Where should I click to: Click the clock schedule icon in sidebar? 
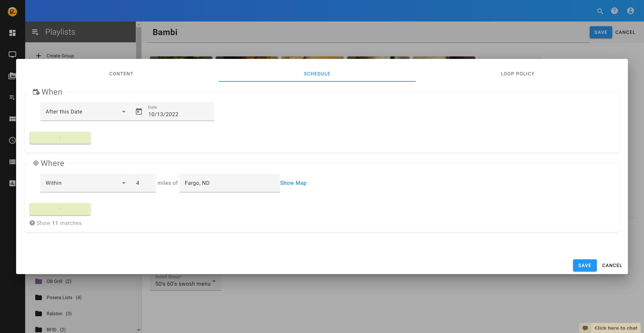click(12, 140)
